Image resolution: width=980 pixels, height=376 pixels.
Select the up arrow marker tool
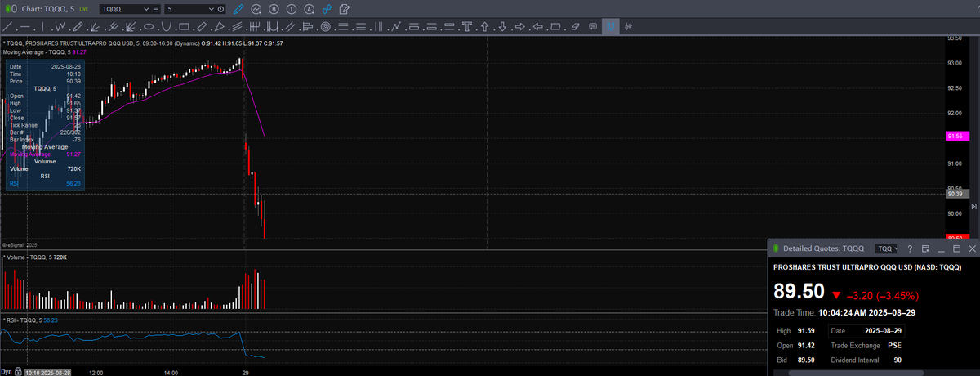click(484, 27)
